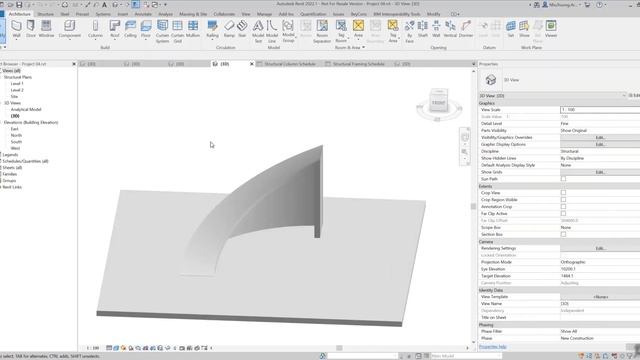Screen dimensions: 640x360
Task: Toggle the Annotation Crop checkbox
Action: [x=563, y=207]
